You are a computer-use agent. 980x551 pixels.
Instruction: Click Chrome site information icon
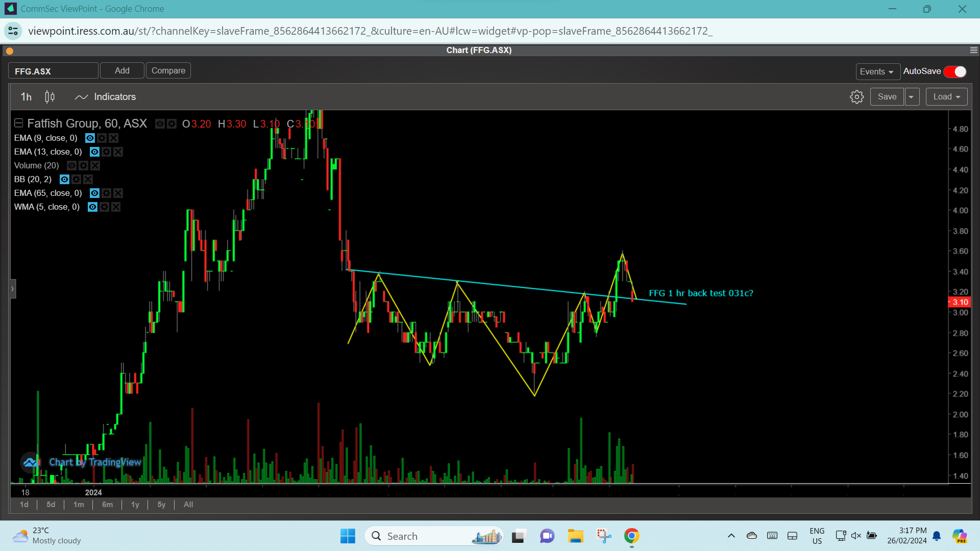pos(13,31)
